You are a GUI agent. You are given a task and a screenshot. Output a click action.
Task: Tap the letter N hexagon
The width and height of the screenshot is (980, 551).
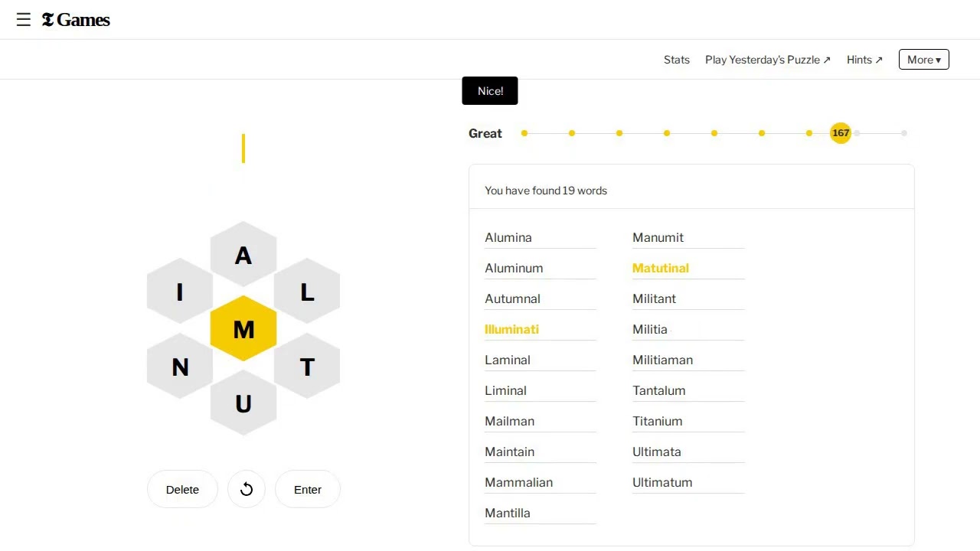pos(180,367)
